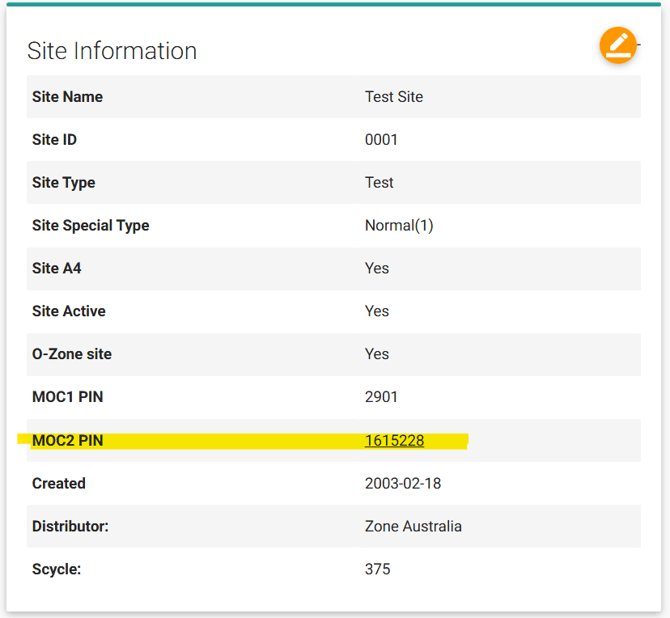Click the Test Site value
Viewport: 670px width, 618px height.
(x=393, y=97)
